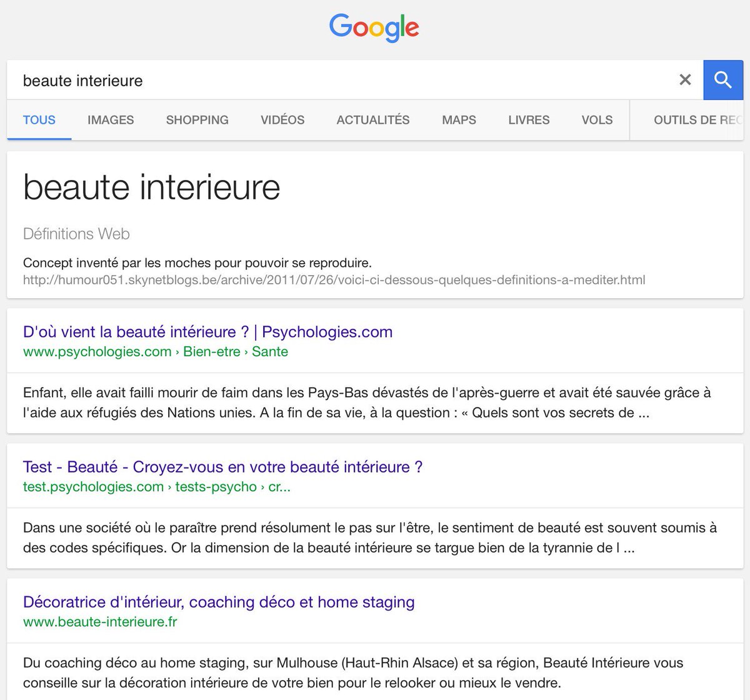Image resolution: width=750 pixels, height=700 pixels.
Task: Click the Sante breadcrumb under Psychologies.com
Action: (x=271, y=351)
